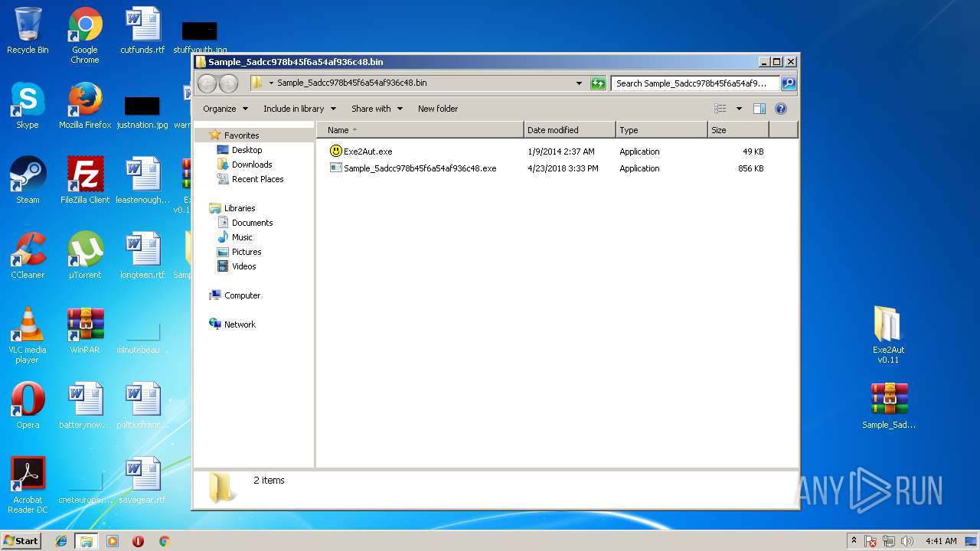The width and height of the screenshot is (980, 551).
Task: Launch Opera desktop shortcut
Action: [28, 406]
